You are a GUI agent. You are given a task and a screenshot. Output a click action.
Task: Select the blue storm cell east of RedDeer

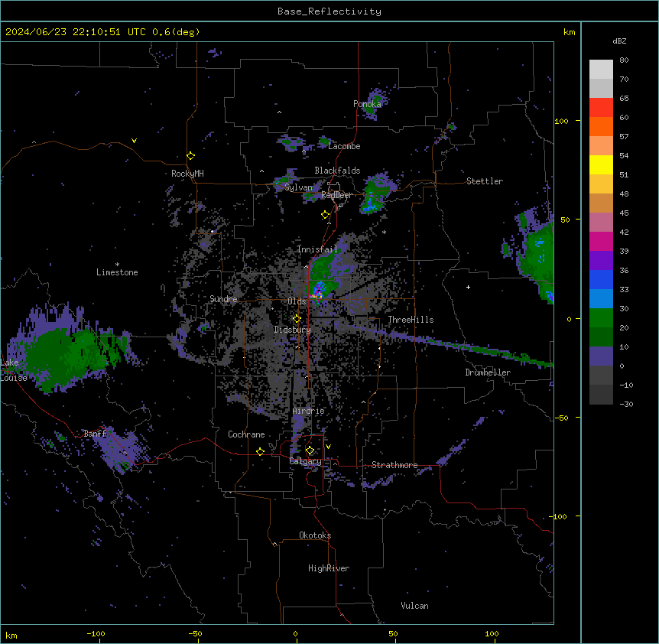click(372, 205)
